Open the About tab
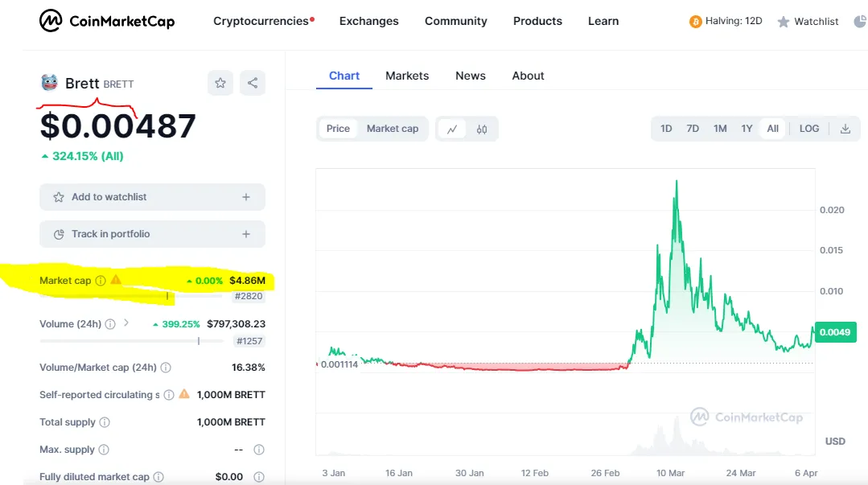868x485 pixels. pyautogui.click(x=528, y=76)
